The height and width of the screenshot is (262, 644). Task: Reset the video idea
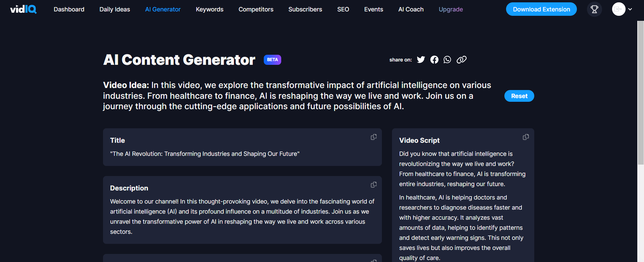point(519,96)
